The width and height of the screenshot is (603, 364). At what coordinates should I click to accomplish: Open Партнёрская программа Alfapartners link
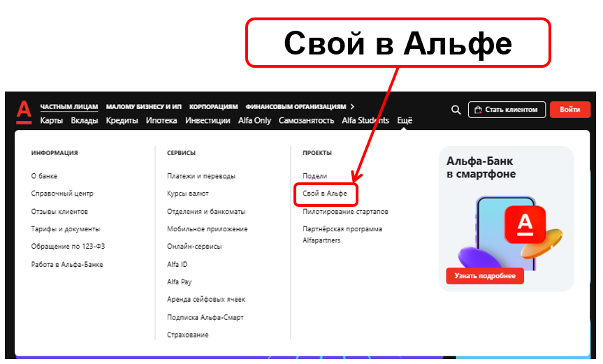click(342, 235)
